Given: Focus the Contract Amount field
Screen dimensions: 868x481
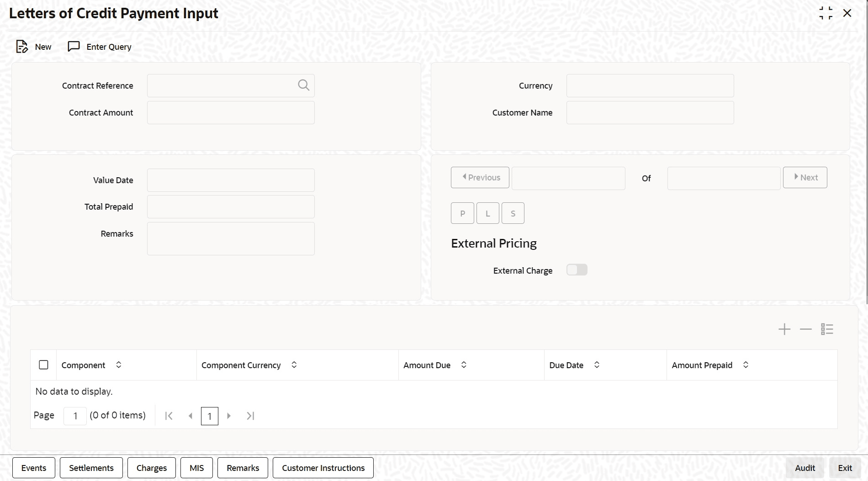Looking at the screenshot, I should click(x=231, y=112).
